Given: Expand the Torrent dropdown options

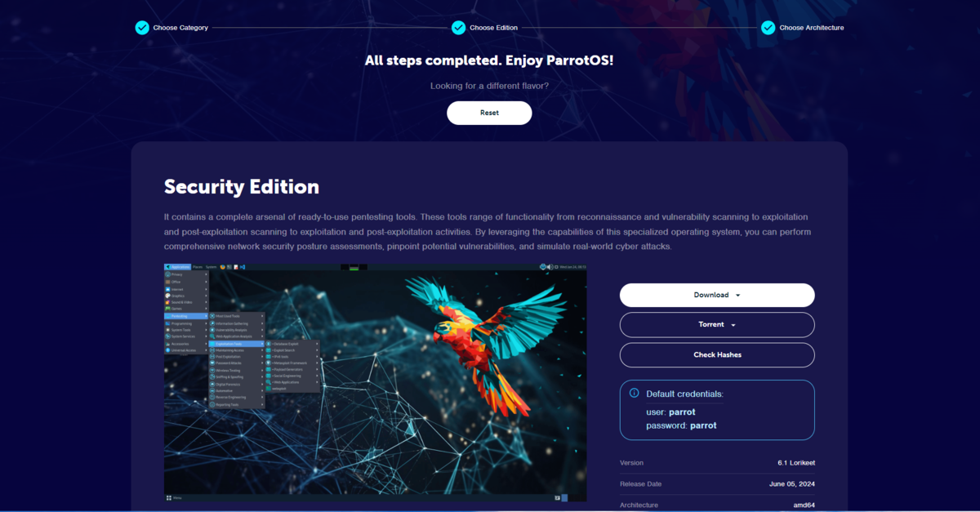Looking at the screenshot, I should click(x=716, y=324).
